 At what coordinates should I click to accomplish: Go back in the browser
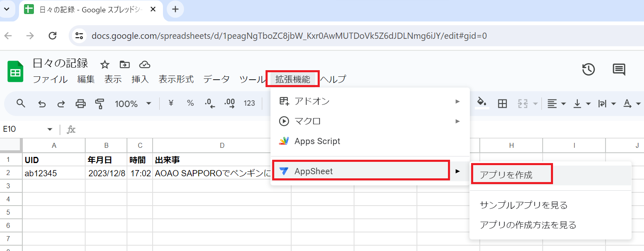8,36
